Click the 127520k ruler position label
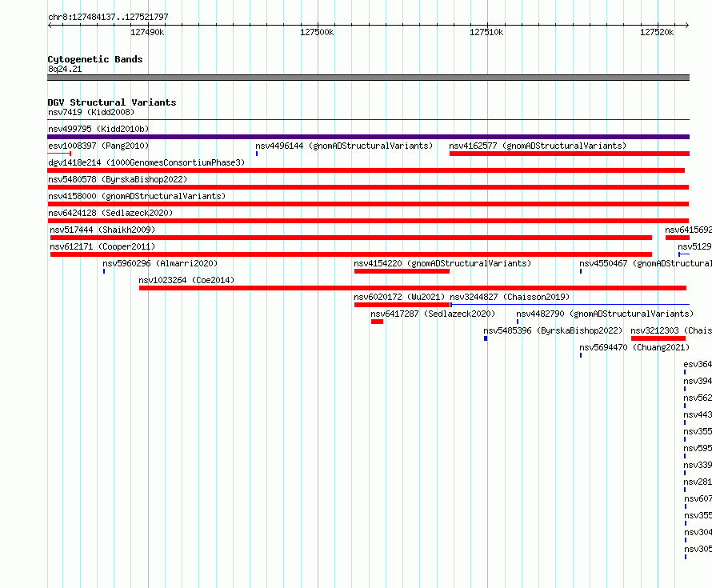 point(657,32)
